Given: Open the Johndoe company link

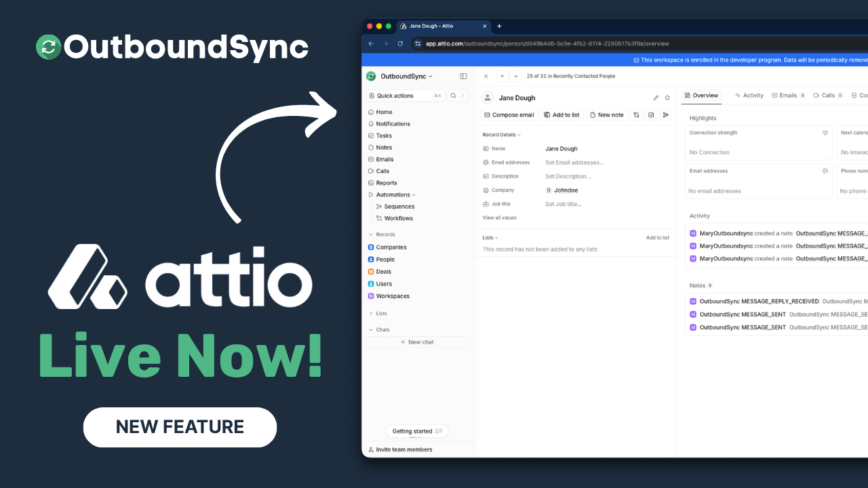Looking at the screenshot, I should pyautogui.click(x=562, y=190).
